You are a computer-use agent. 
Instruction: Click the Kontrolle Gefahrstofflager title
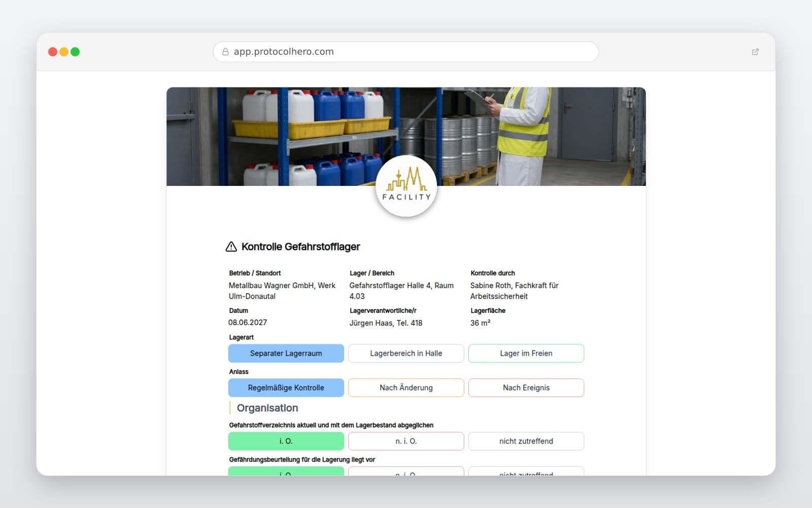tap(300, 247)
